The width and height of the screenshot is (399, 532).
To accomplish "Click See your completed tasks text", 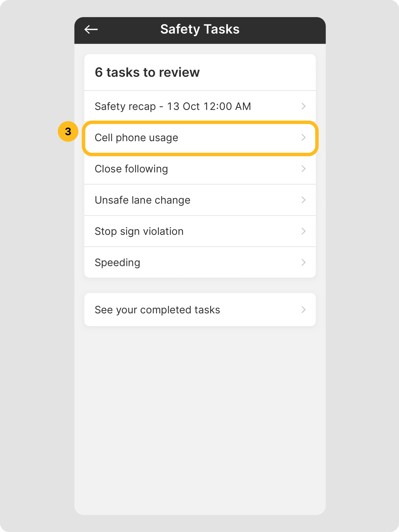I will click(157, 310).
